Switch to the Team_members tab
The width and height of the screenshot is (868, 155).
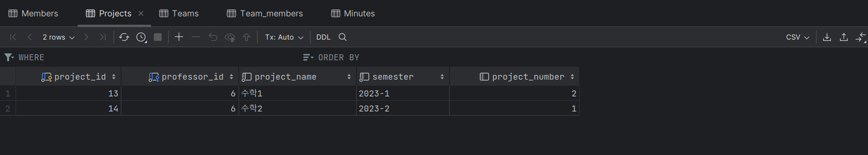(x=265, y=13)
